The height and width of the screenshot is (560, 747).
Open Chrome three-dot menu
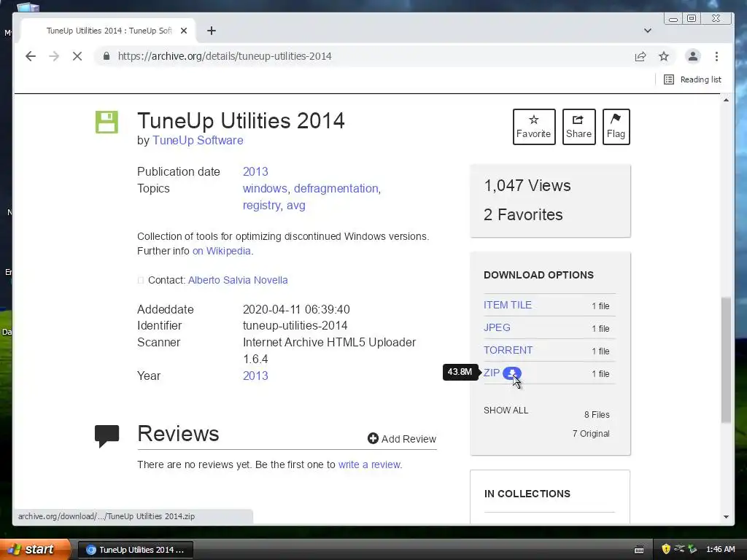716,56
